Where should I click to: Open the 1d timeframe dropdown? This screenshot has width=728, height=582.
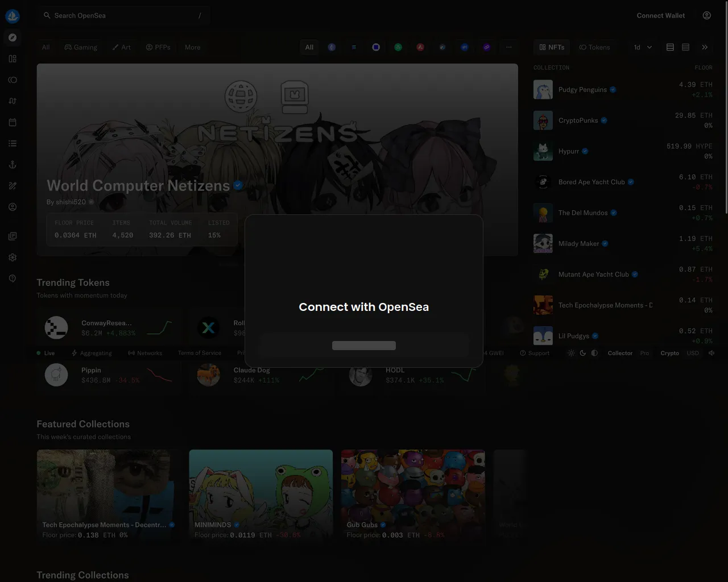click(643, 47)
